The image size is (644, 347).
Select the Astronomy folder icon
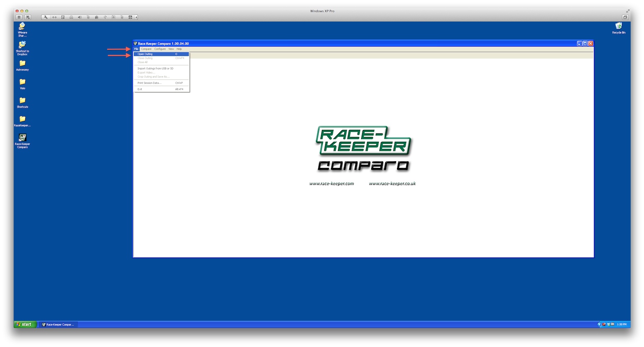click(x=22, y=65)
